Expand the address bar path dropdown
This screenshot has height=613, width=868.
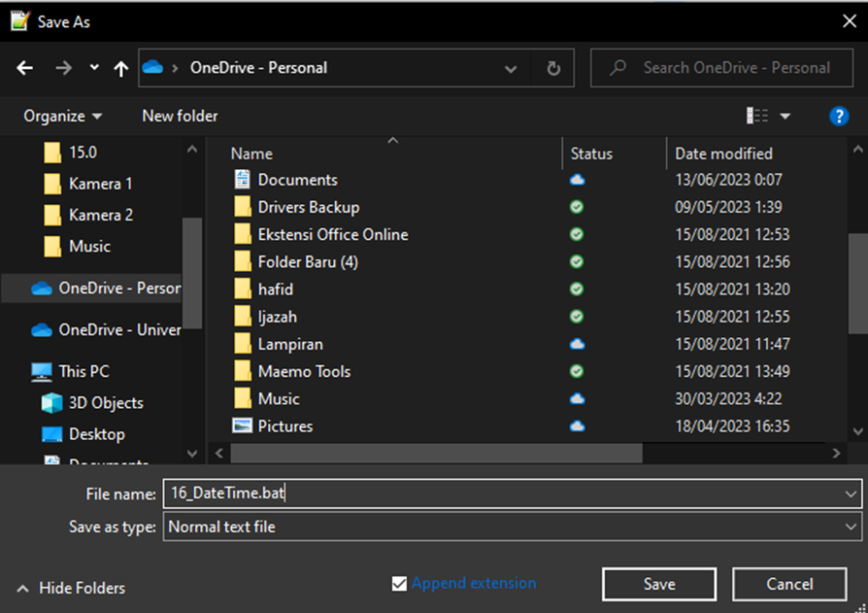click(x=511, y=69)
